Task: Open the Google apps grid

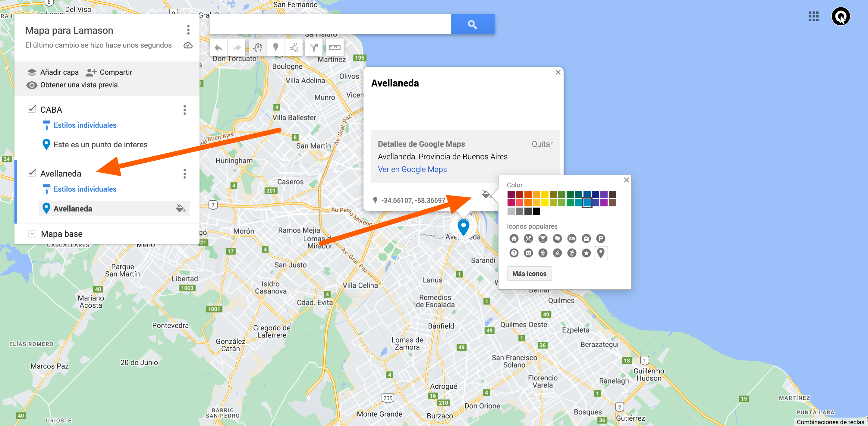Action: point(813,16)
